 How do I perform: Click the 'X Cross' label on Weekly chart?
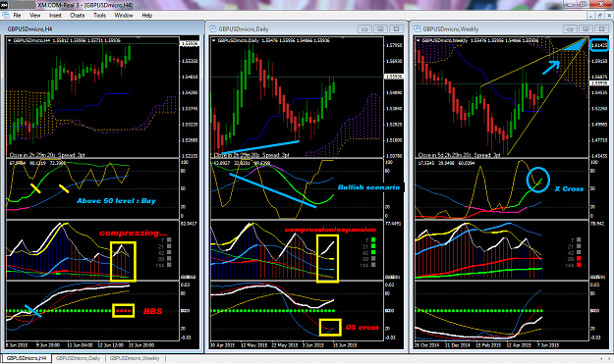pyautogui.click(x=569, y=188)
